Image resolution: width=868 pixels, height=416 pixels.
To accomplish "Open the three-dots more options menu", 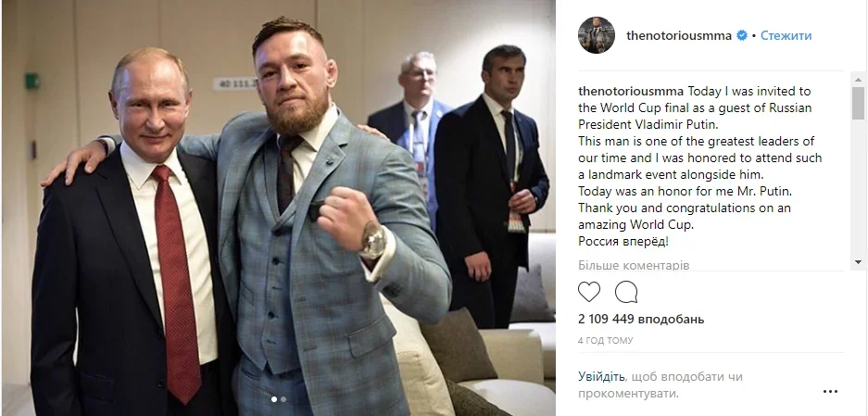I will coord(830,392).
